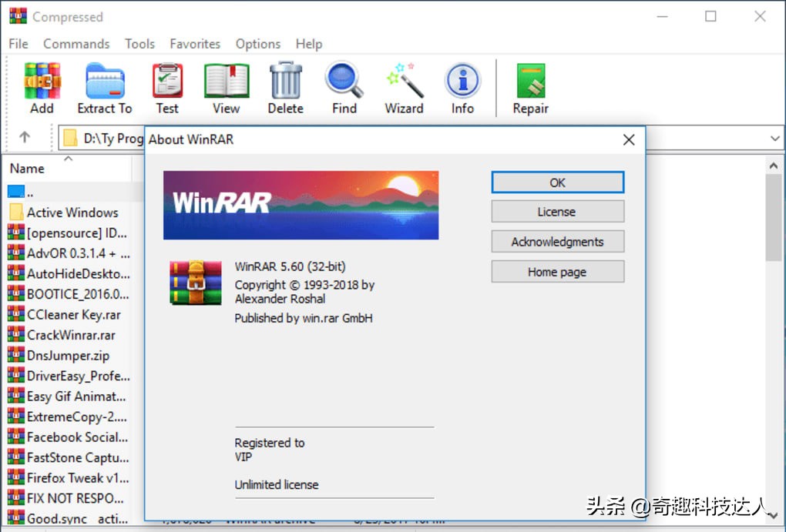This screenshot has width=786, height=532.
Task: Click the D:\Ty Prog address field
Action: pyautogui.click(x=100, y=138)
